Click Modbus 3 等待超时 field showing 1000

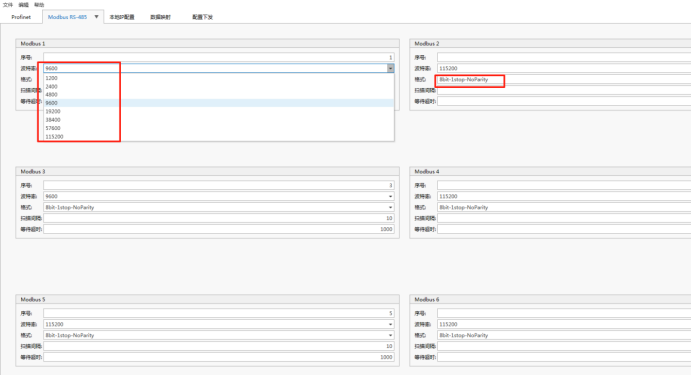point(219,229)
